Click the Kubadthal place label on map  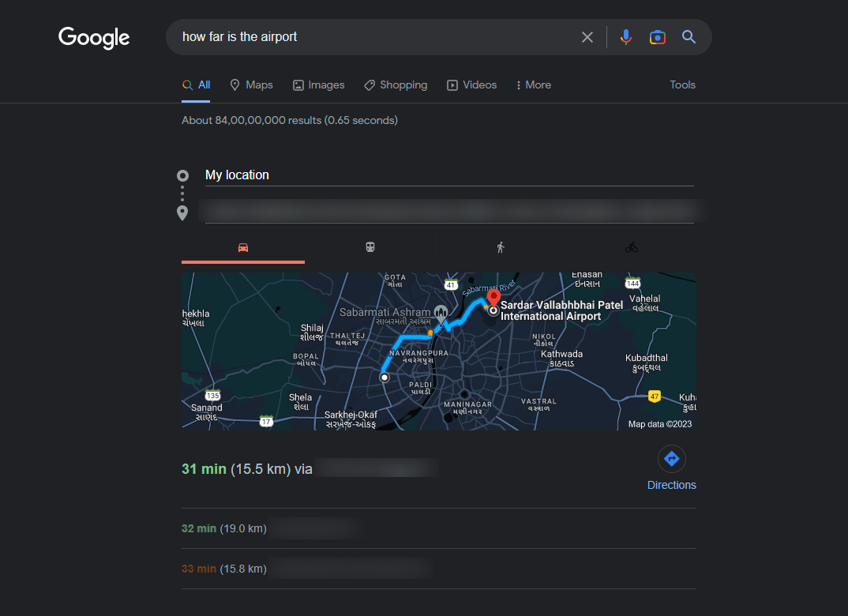[x=647, y=362]
